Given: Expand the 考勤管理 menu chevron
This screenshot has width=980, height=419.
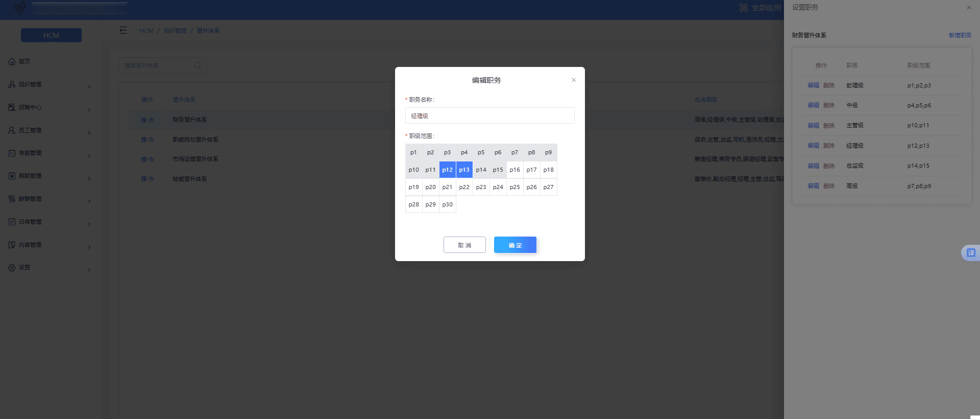Looking at the screenshot, I should pos(89,155).
